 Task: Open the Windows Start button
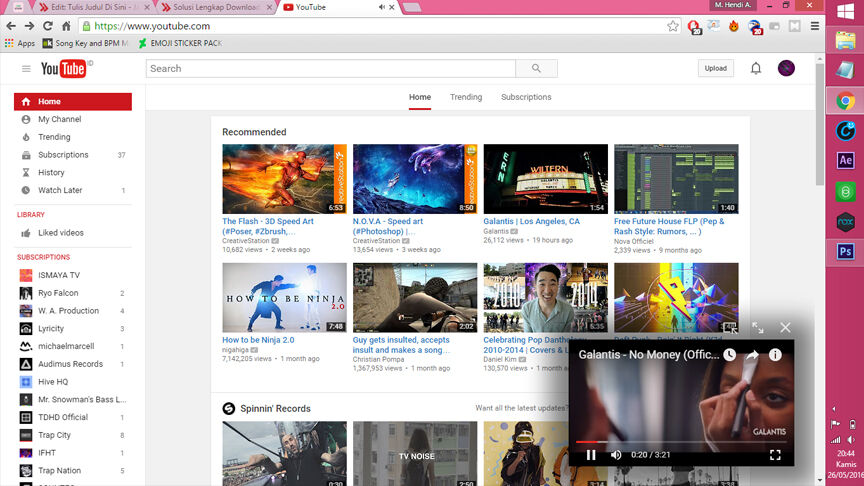[x=845, y=12]
